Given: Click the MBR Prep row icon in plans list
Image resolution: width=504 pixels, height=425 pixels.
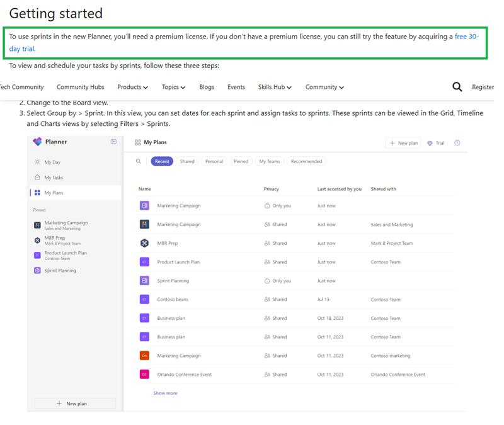Looking at the screenshot, I should pyautogui.click(x=144, y=243).
